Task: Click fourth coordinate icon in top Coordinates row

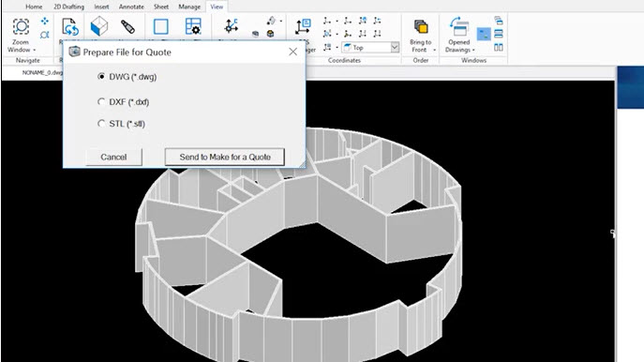Action: (377, 21)
